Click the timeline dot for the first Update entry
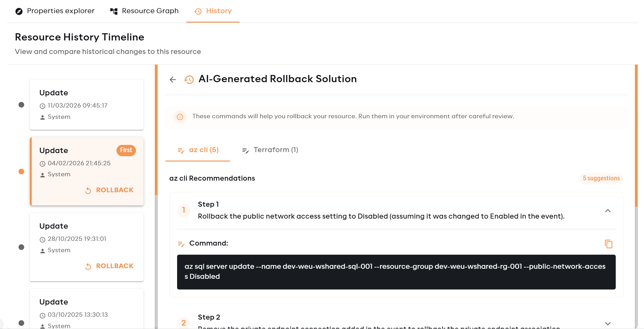The height and width of the screenshot is (329, 644). tap(21, 105)
